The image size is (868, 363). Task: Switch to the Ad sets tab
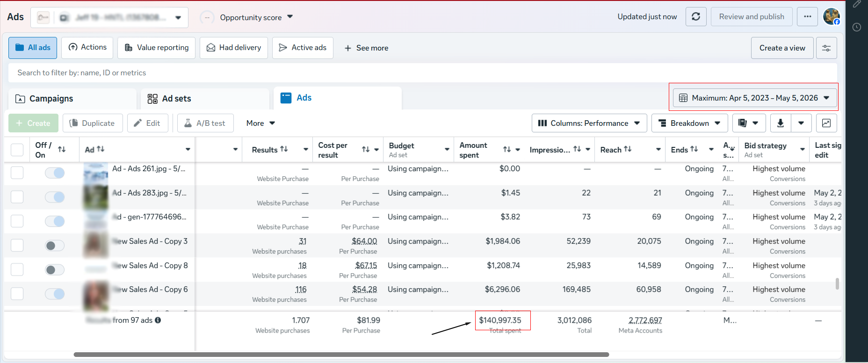coord(205,99)
